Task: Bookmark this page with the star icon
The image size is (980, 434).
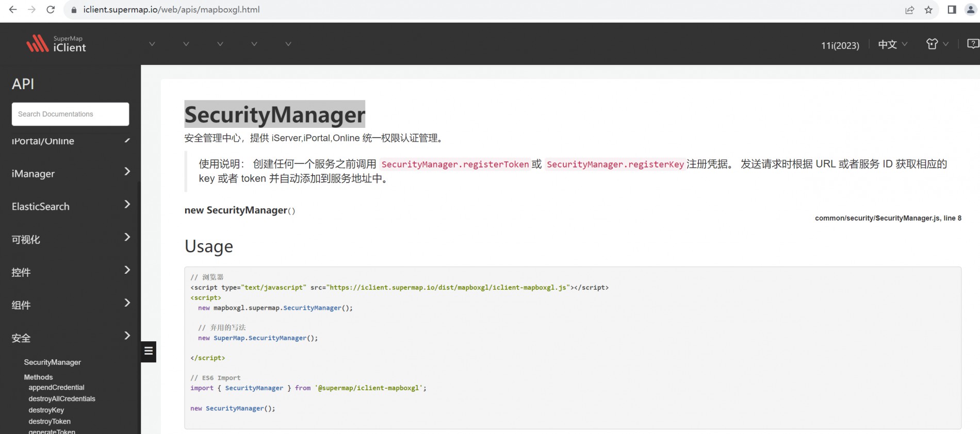Action: [928, 10]
